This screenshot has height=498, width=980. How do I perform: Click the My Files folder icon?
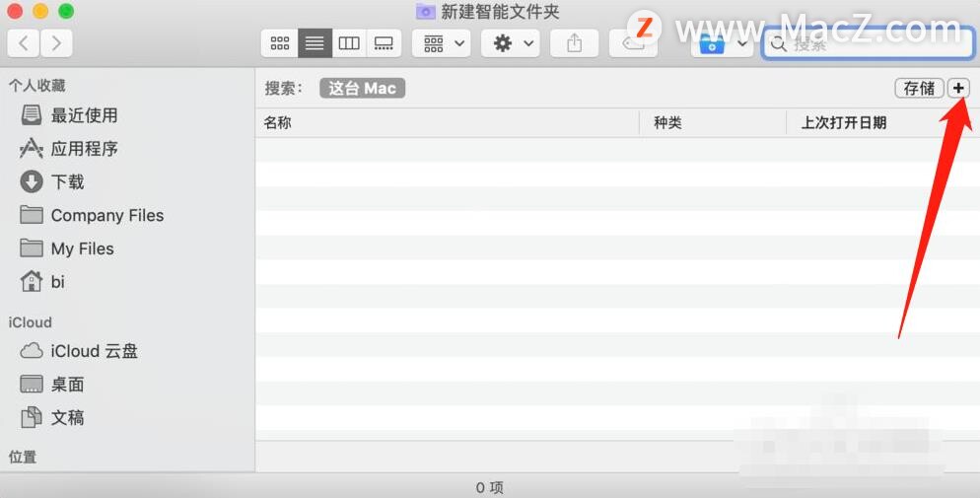coord(32,249)
